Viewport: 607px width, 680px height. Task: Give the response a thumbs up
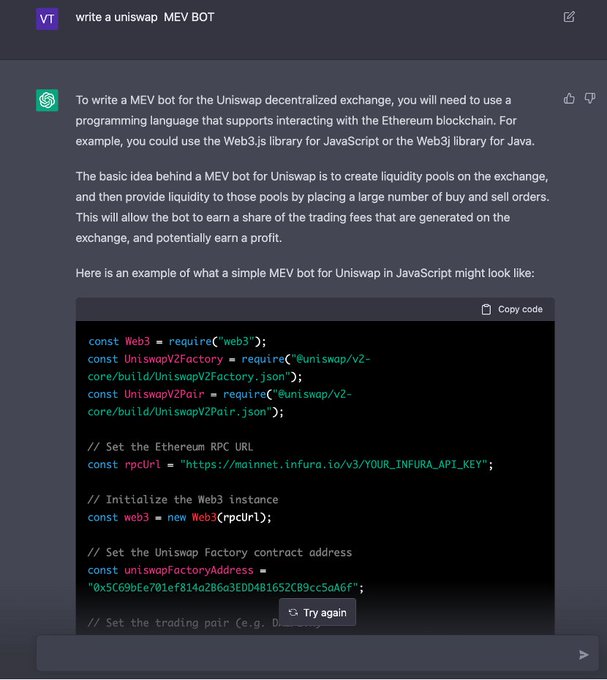coord(569,98)
